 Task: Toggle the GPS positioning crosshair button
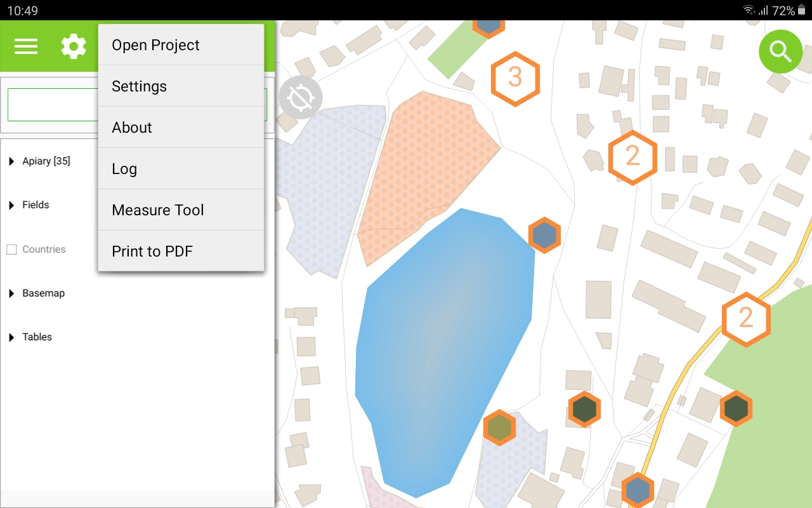(301, 98)
